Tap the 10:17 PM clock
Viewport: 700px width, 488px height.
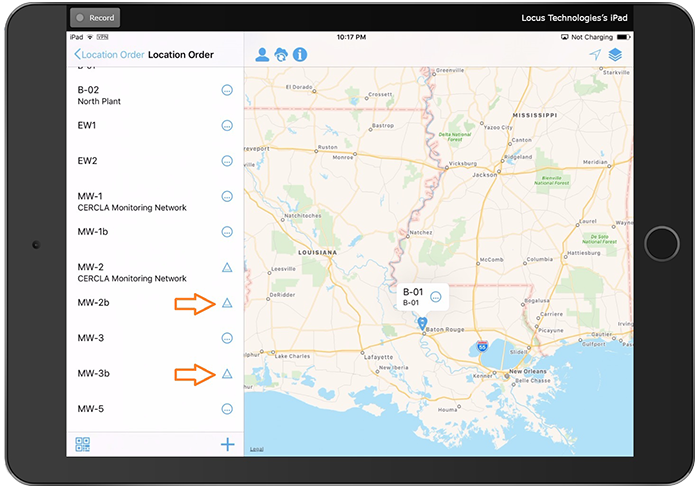(x=351, y=37)
